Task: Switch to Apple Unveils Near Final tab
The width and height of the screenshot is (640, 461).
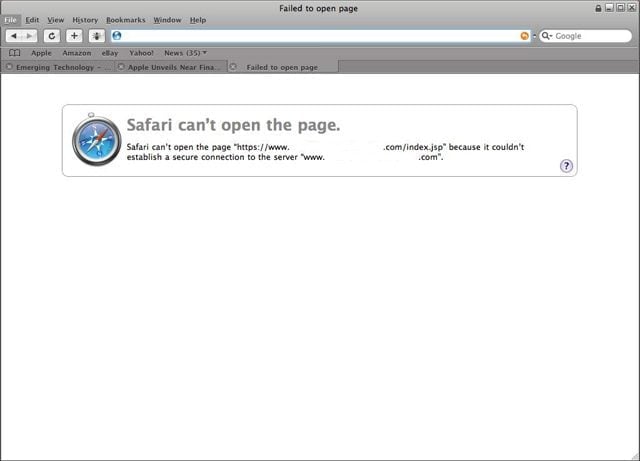Action: click(x=171, y=67)
